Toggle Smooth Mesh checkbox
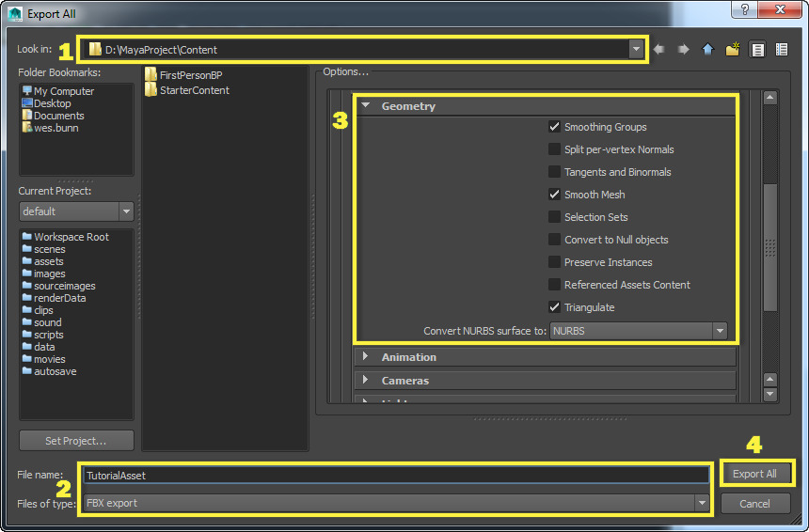Image resolution: width=809 pixels, height=532 pixels. [554, 195]
